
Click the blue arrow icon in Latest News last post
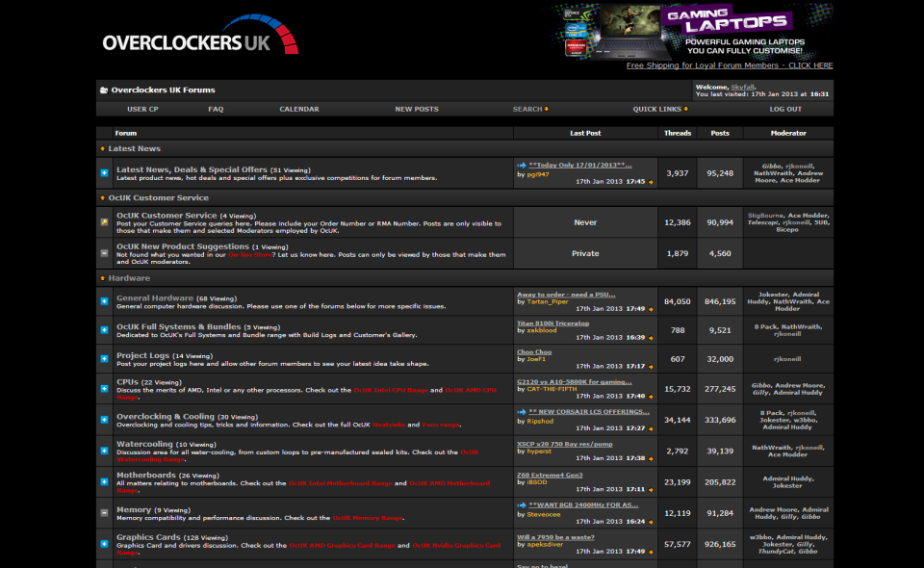pos(522,165)
